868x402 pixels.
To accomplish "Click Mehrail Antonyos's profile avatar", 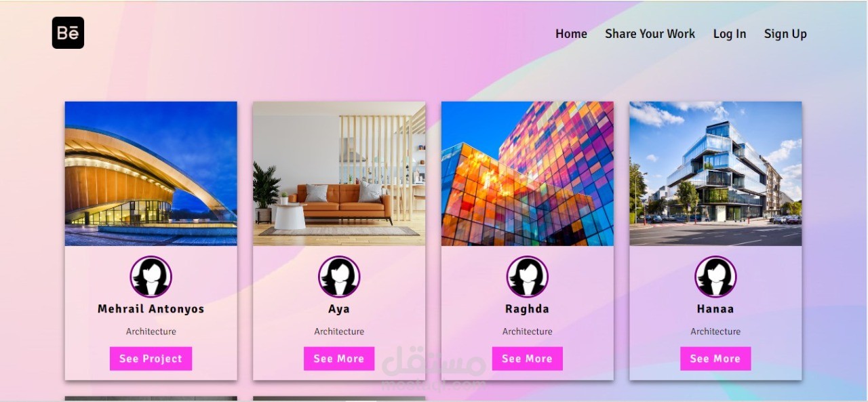I will [x=151, y=277].
